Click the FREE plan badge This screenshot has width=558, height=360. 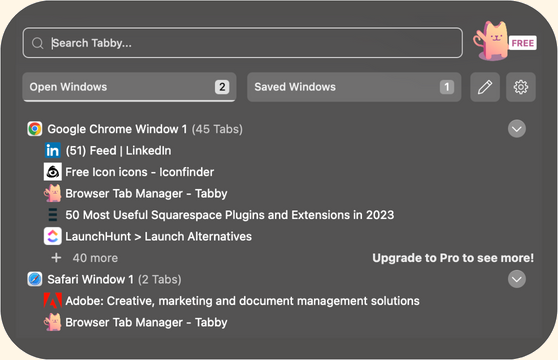pos(522,43)
